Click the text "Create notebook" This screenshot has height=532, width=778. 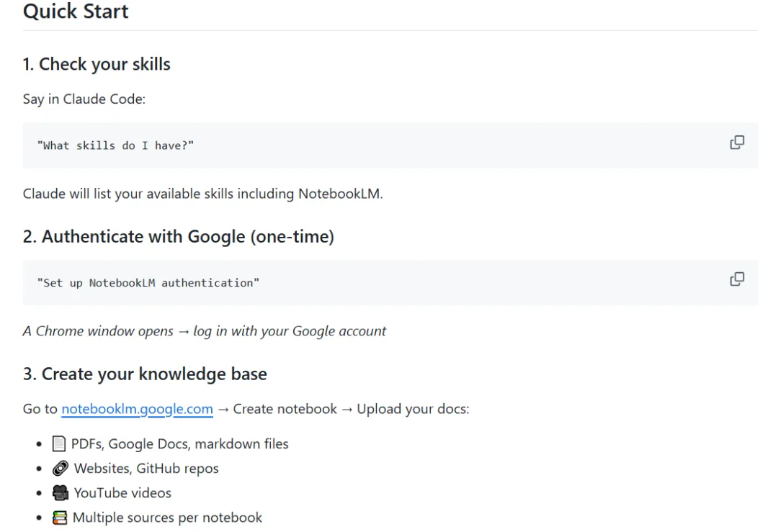pyautogui.click(x=285, y=409)
